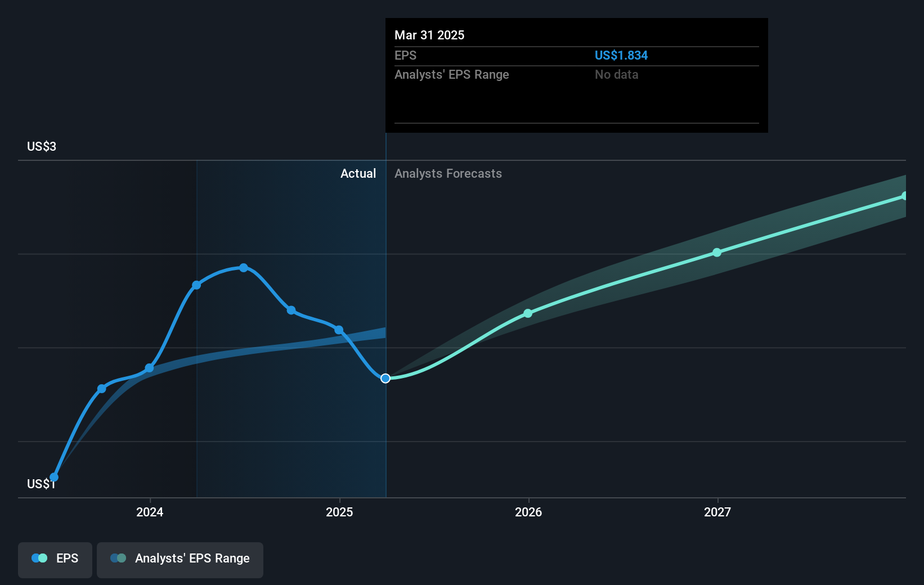Select the Mar 31 2025 EPS data point
The width and height of the screenshot is (924, 585).
[385, 379]
